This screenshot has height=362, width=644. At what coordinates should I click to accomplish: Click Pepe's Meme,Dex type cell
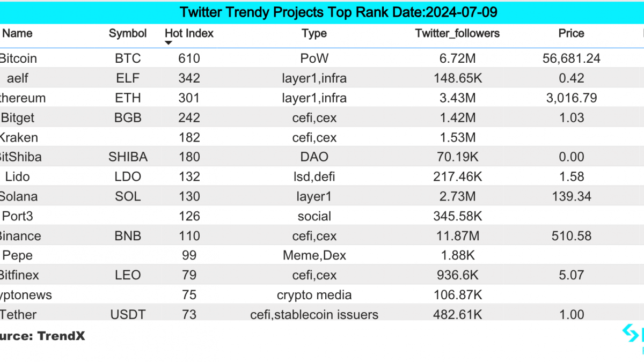click(x=314, y=256)
